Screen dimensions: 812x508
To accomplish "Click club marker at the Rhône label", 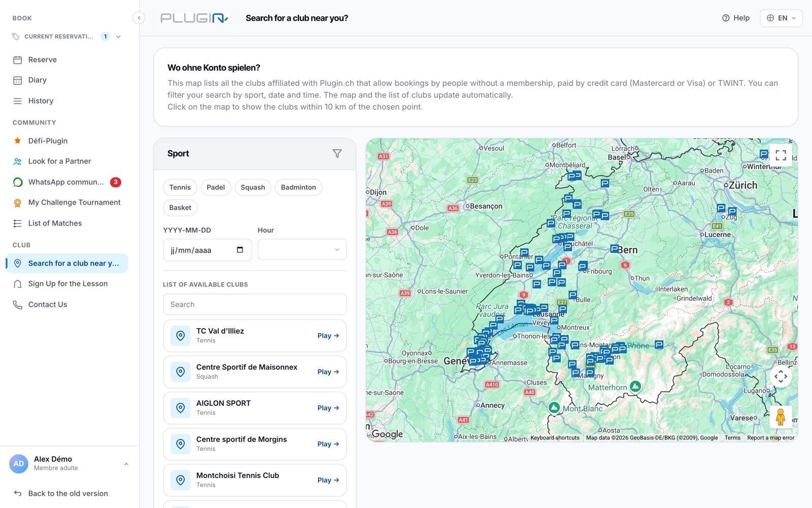I will point(659,344).
